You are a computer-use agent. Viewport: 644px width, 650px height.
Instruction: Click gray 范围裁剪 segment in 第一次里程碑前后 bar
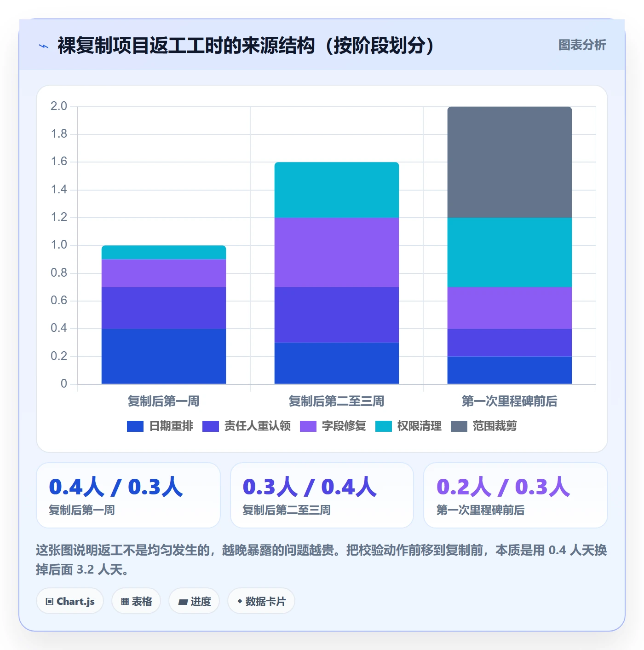(510, 162)
